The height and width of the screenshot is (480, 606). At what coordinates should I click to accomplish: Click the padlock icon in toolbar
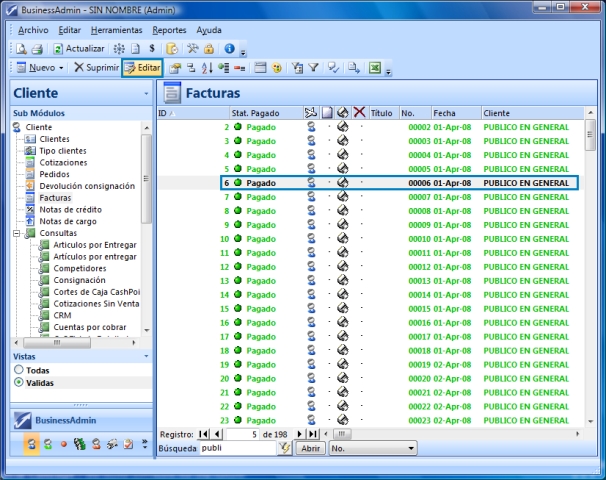[209, 48]
